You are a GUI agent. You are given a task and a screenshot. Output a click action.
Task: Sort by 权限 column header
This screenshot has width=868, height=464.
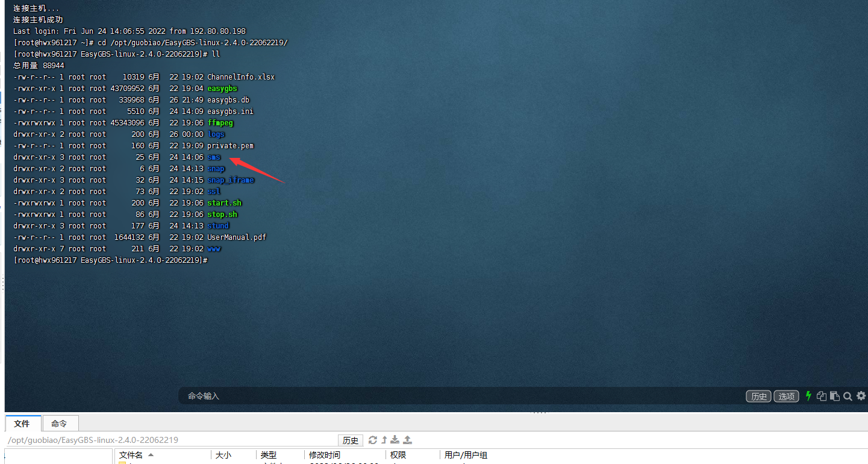pyautogui.click(x=413, y=455)
